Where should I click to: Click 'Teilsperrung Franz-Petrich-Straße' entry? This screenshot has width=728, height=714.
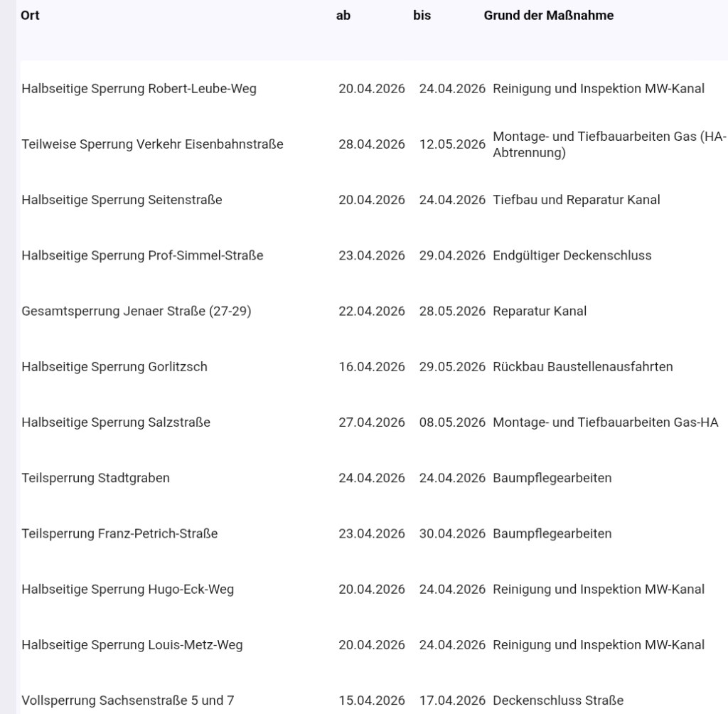[119, 533]
